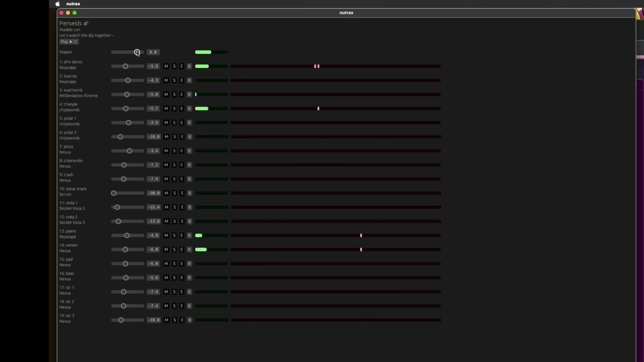
Task: Click the B icon on str 3 track
Action: pos(190,320)
